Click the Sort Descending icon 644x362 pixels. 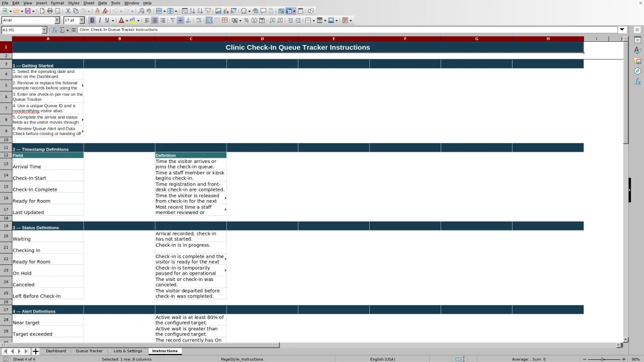coord(200,11)
